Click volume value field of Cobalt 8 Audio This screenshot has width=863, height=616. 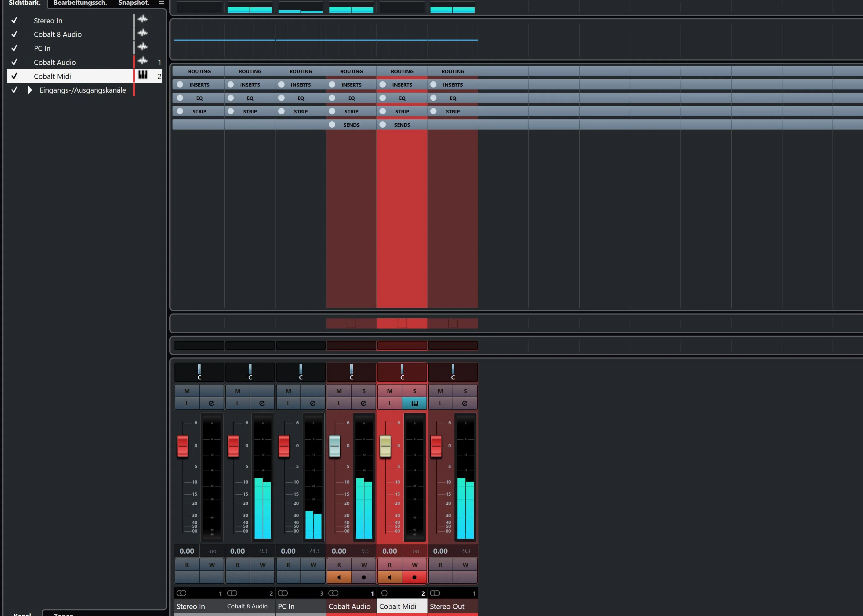click(237, 551)
